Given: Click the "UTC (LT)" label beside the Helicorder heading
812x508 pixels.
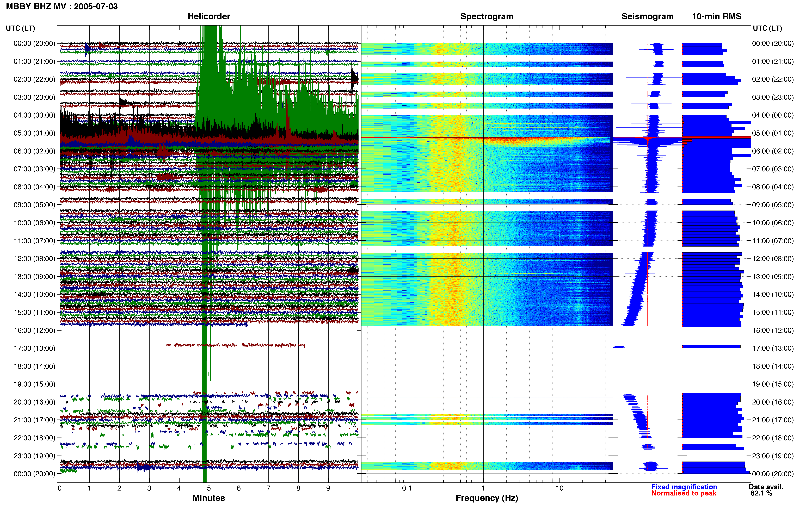Looking at the screenshot, I should pyautogui.click(x=21, y=28).
